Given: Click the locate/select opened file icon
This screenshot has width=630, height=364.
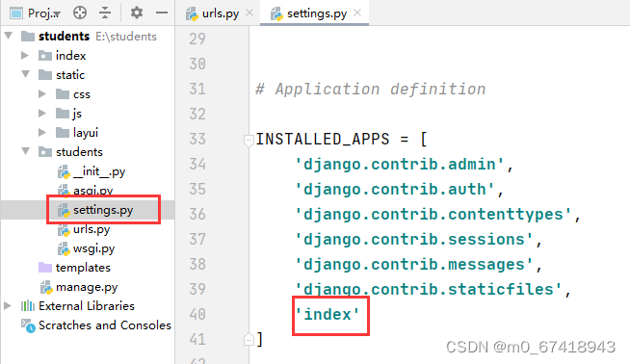Looking at the screenshot, I should (x=80, y=13).
